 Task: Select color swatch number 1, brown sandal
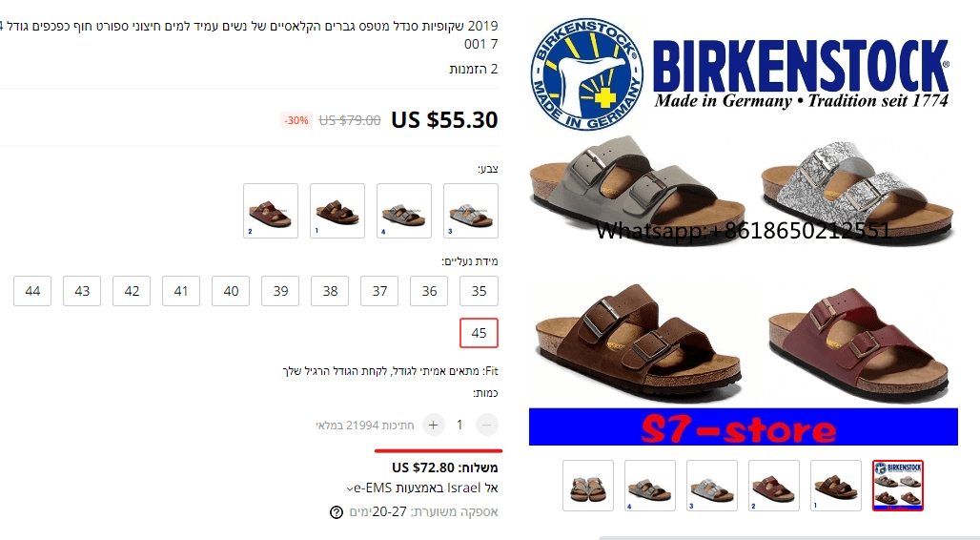coord(337,211)
